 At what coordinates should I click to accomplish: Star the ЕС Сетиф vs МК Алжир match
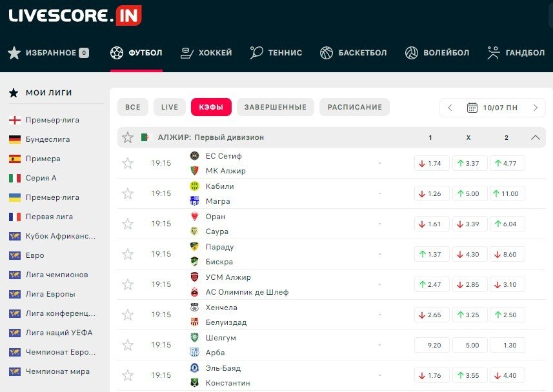[x=128, y=163]
